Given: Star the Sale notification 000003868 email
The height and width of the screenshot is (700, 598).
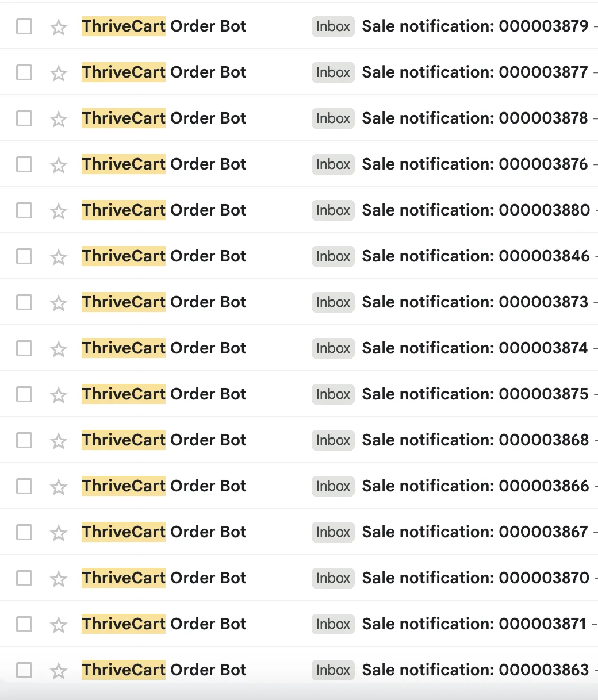Looking at the screenshot, I should pyautogui.click(x=59, y=441).
